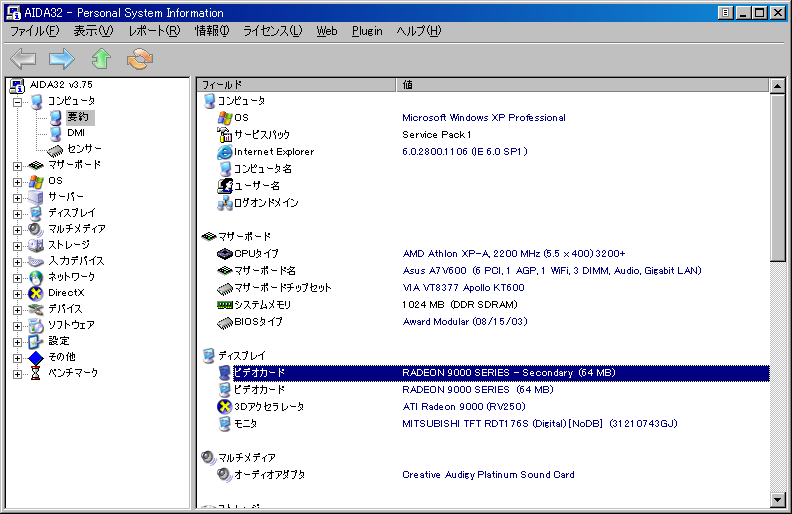This screenshot has width=792, height=514.
Task: Open the 情報(I) menu
Action: click(x=212, y=31)
